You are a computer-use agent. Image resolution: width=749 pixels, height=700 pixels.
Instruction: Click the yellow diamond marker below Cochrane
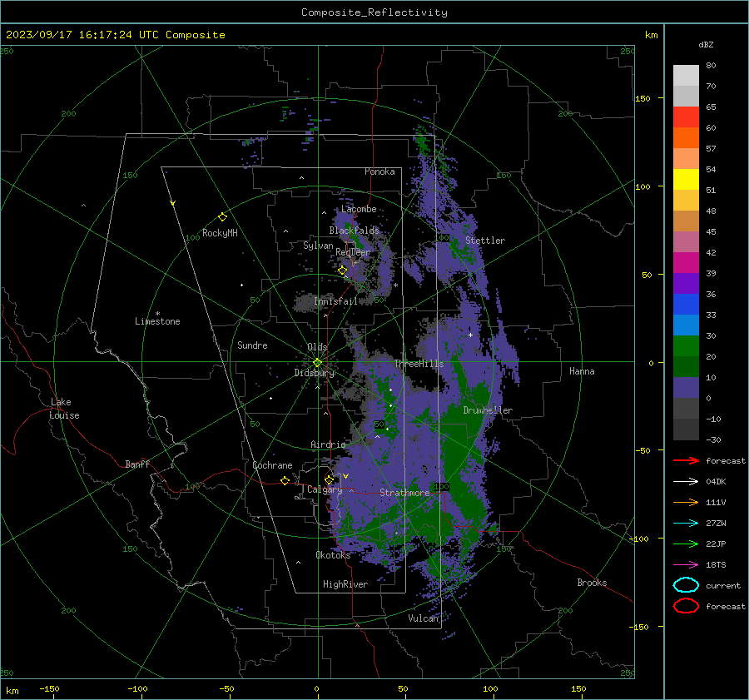[285, 480]
